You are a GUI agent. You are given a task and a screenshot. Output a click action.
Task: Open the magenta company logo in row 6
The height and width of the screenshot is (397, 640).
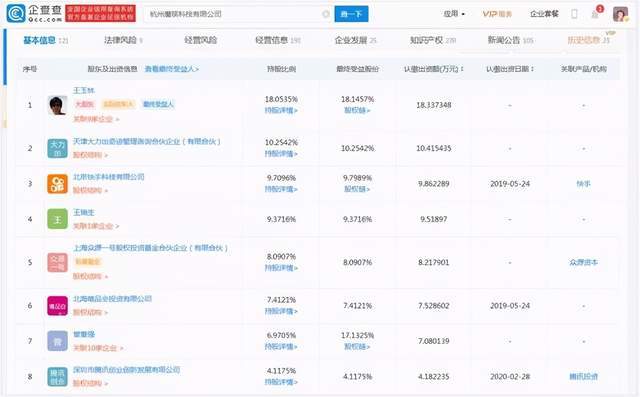[57, 306]
